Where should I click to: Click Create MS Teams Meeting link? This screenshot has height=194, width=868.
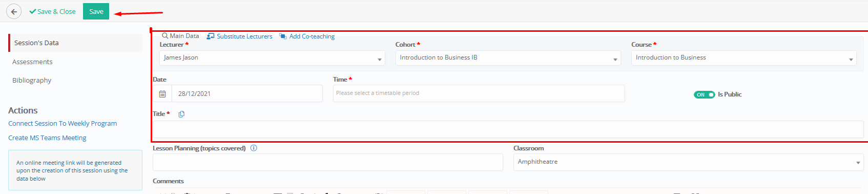point(47,138)
